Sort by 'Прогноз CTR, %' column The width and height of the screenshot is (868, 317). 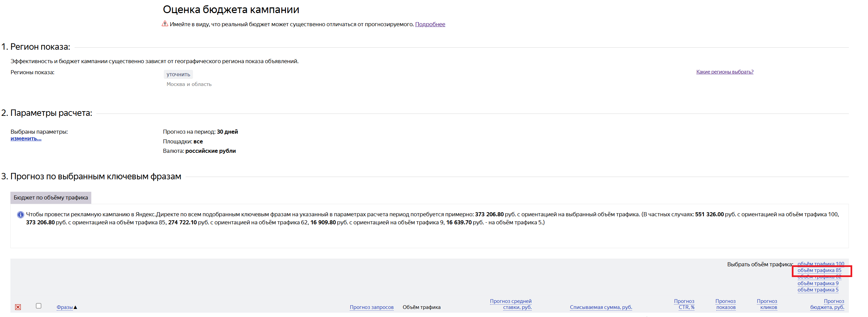point(684,304)
